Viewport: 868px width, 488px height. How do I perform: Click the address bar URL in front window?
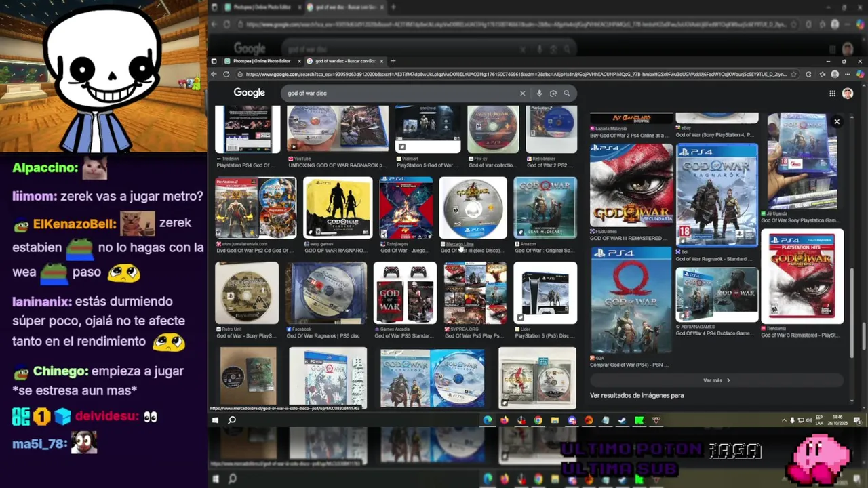[x=515, y=74]
